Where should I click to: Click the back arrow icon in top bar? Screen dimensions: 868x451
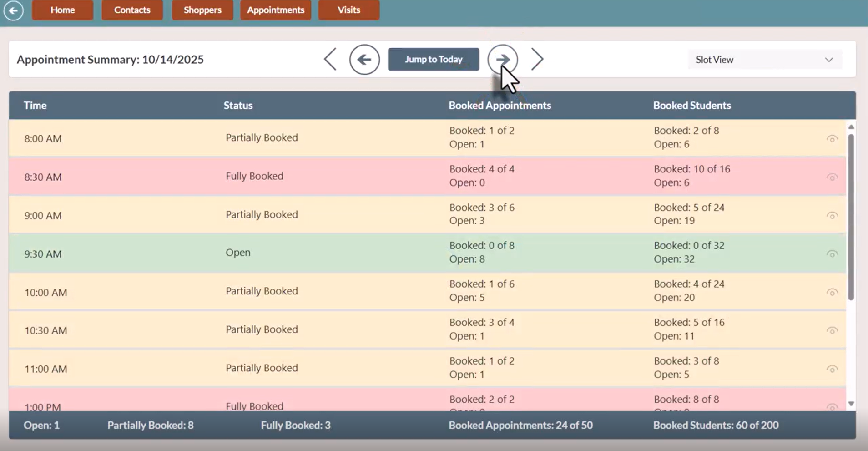pos(13,10)
